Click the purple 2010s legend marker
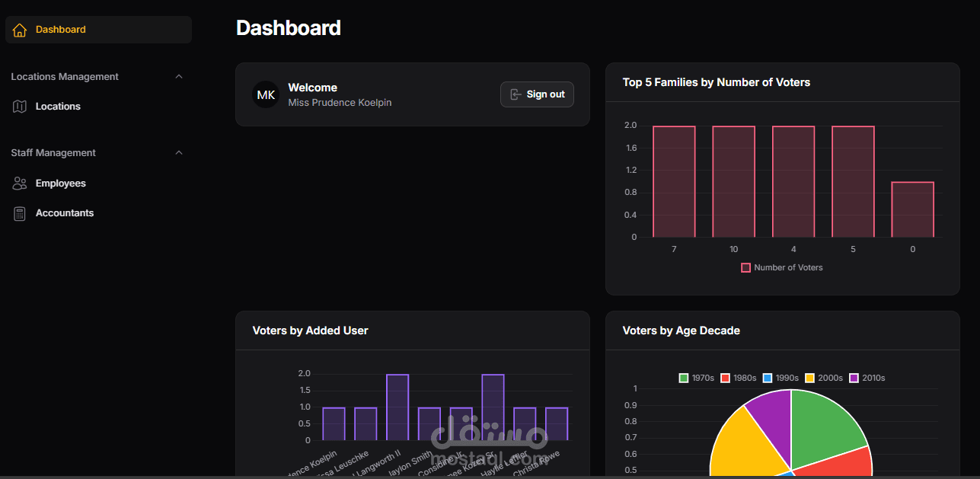The image size is (980, 479). 854,377
